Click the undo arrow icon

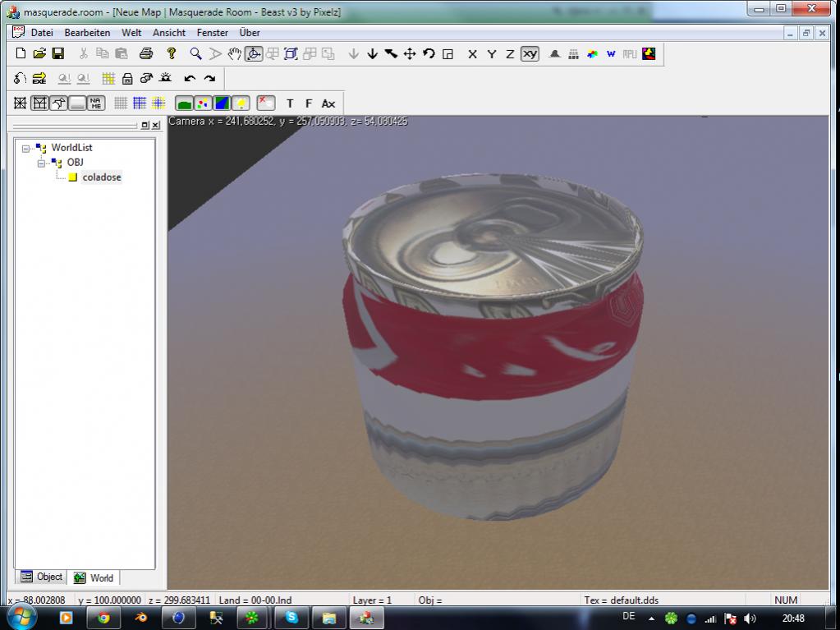tap(190, 79)
